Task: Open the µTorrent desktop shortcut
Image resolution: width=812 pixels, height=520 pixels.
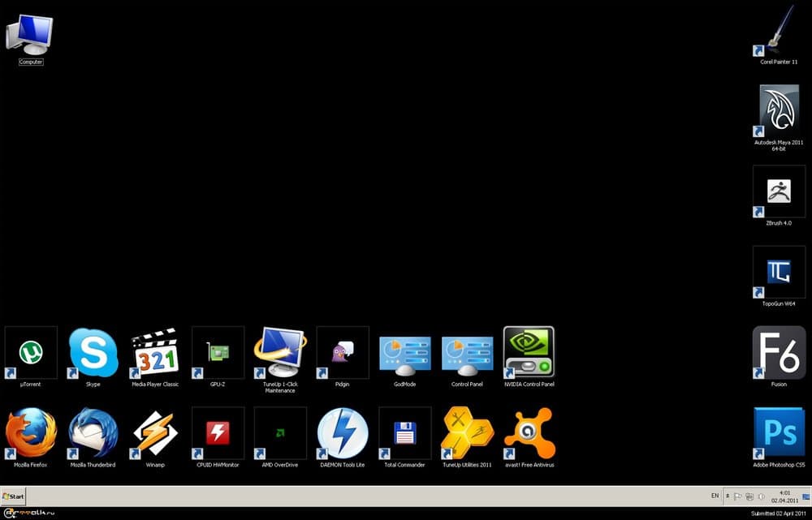Action: click(31, 353)
